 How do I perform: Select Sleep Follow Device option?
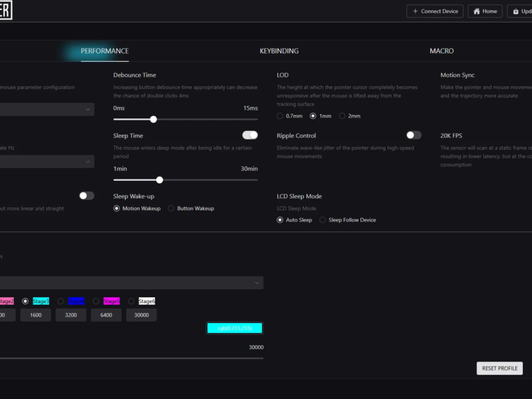click(323, 220)
